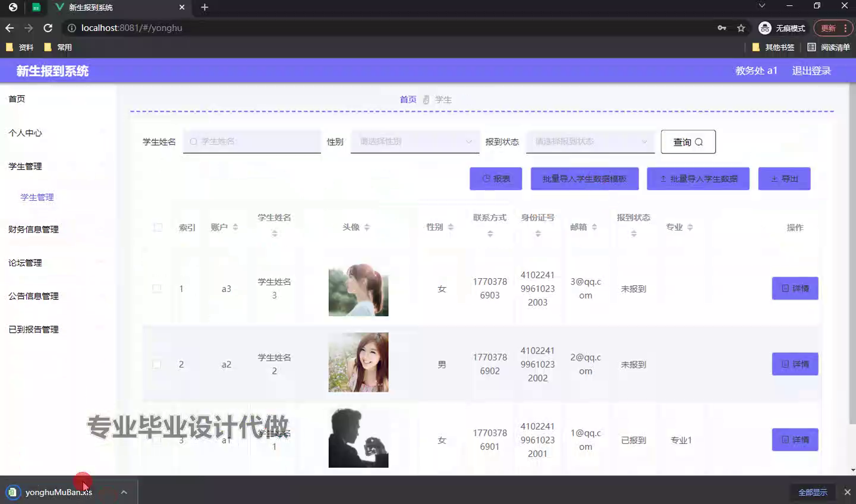Sort by 头像 column arrows
The height and width of the screenshot is (504, 856).
point(367,227)
